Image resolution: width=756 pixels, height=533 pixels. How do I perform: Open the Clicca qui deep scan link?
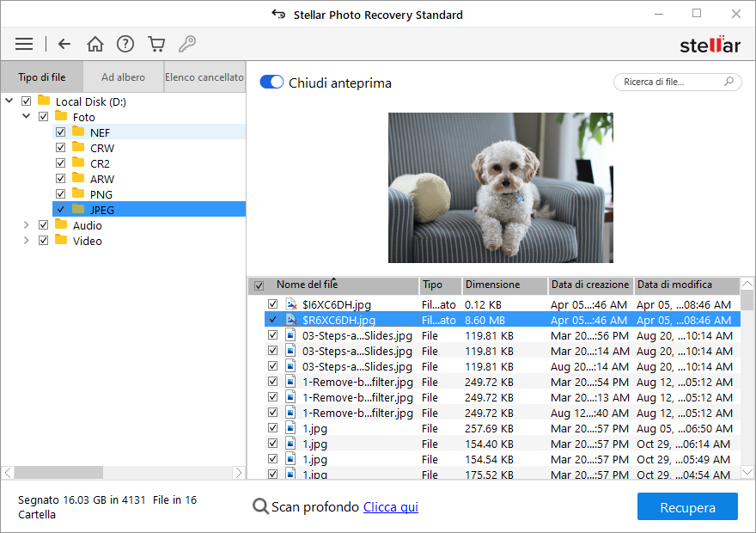[x=391, y=506]
